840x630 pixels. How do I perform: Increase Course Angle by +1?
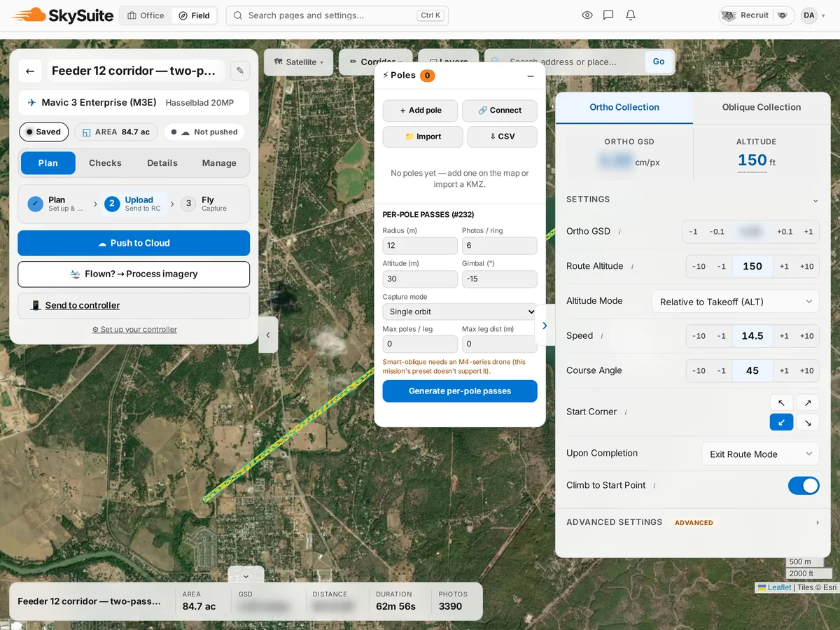(x=784, y=371)
